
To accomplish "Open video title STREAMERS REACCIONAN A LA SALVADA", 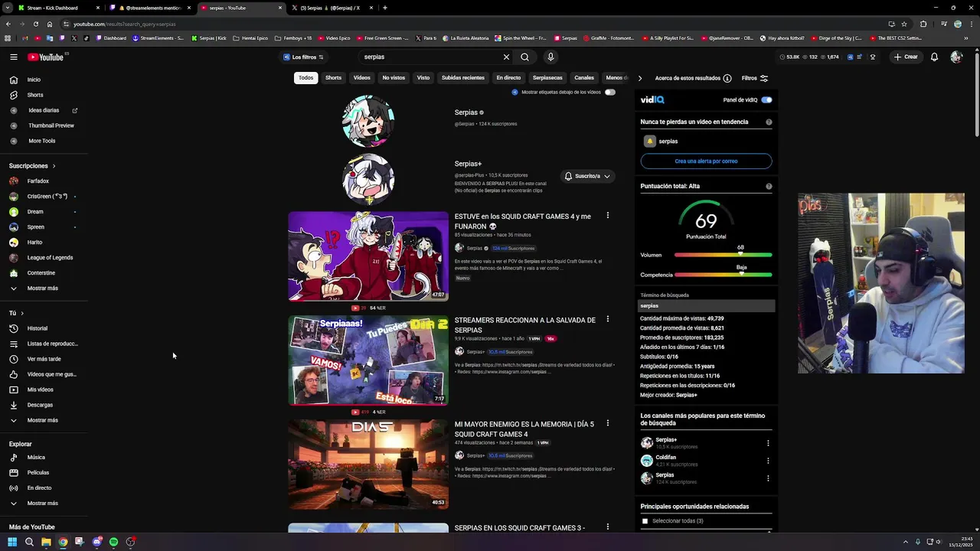I will [525, 324].
